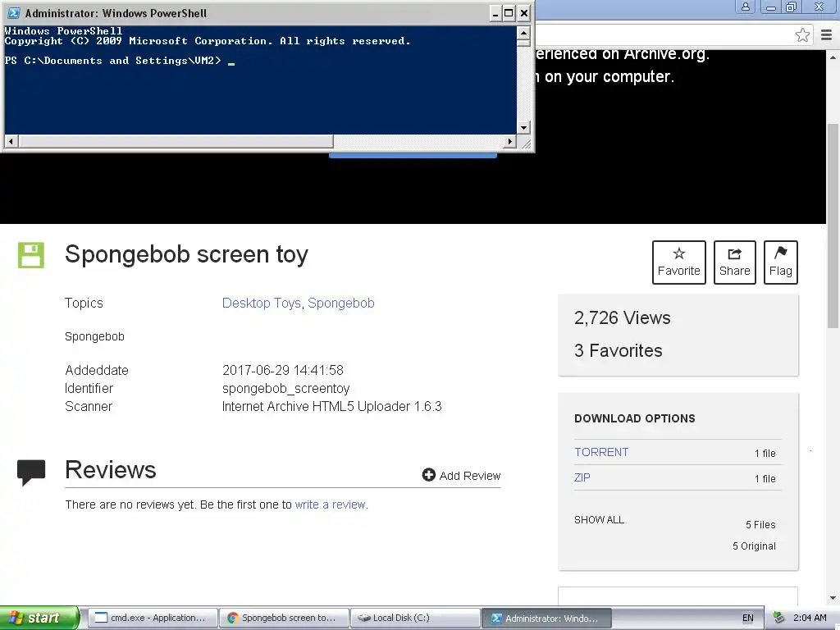Flag this item
The height and width of the screenshot is (630, 840).
tap(781, 262)
